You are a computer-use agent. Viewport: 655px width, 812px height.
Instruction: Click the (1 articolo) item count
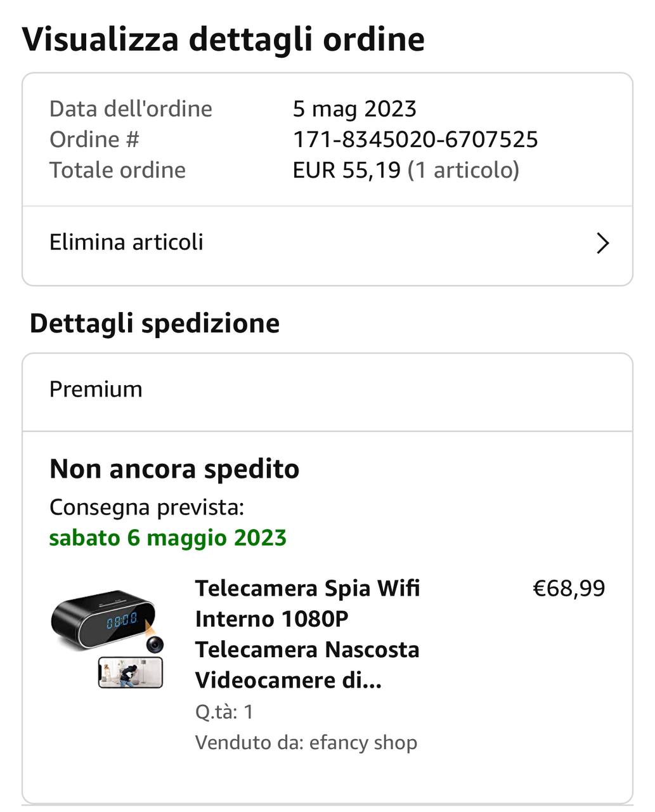(464, 170)
